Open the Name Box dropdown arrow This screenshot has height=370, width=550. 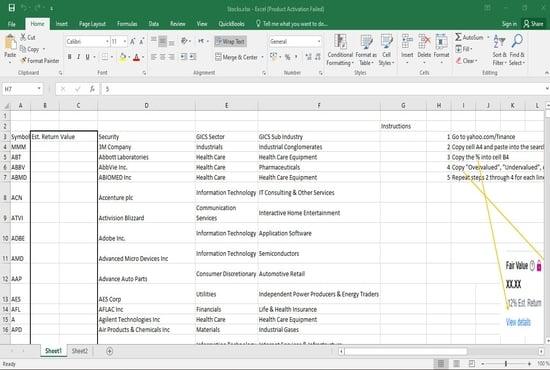pyautogui.click(x=39, y=89)
